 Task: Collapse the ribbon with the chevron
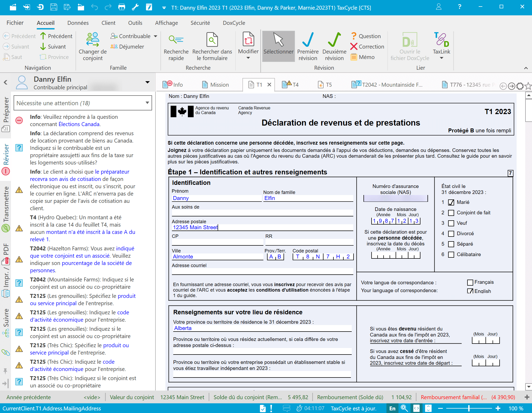[x=526, y=68]
